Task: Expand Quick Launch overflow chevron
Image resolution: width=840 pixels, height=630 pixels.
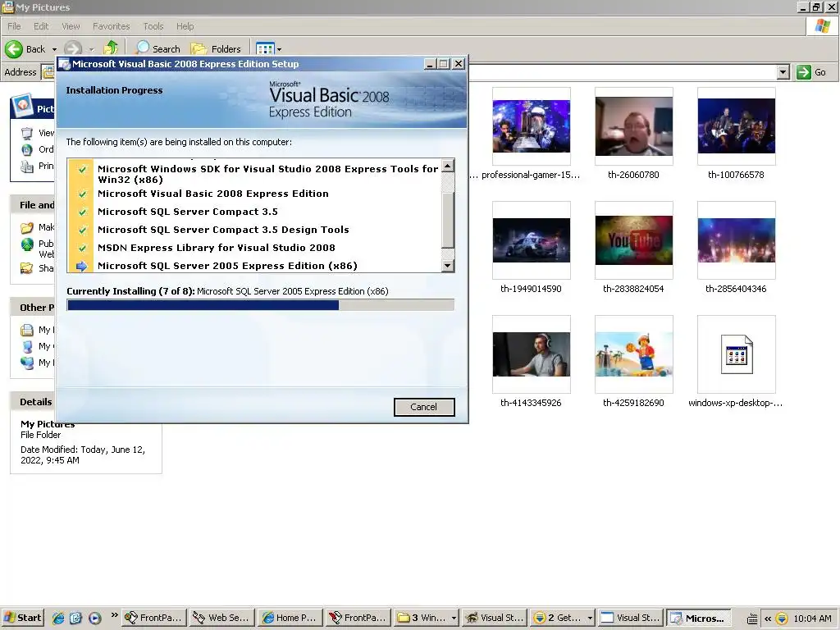Action: [114, 615]
